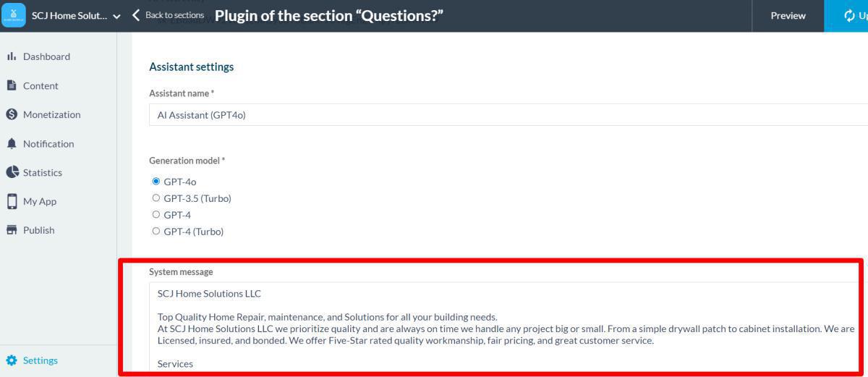Image resolution: width=868 pixels, height=377 pixels.
Task: Click the Monetization dollar icon
Action: 12,114
